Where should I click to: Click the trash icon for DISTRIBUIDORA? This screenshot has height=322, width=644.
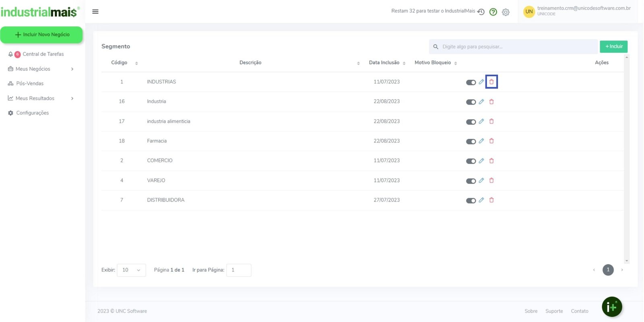pyautogui.click(x=491, y=200)
